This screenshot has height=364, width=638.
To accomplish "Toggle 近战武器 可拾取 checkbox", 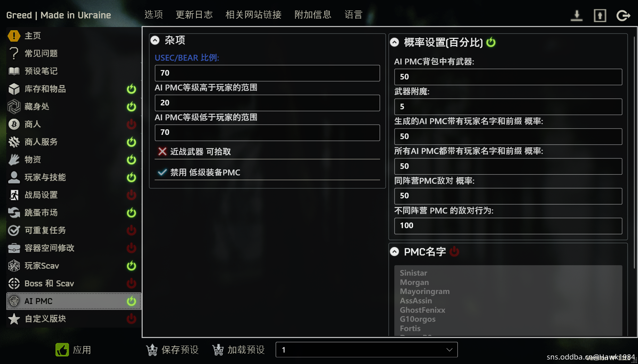I will pos(162,151).
